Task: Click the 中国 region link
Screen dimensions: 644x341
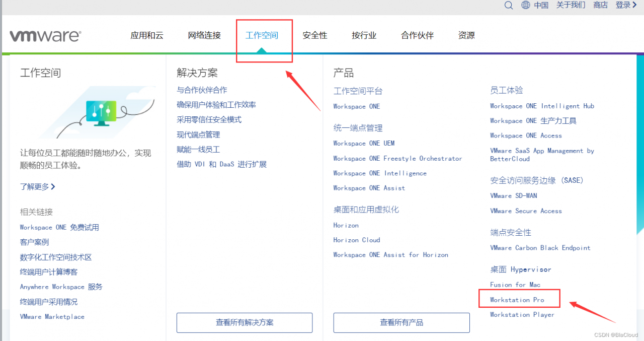Action: click(x=541, y=5)
